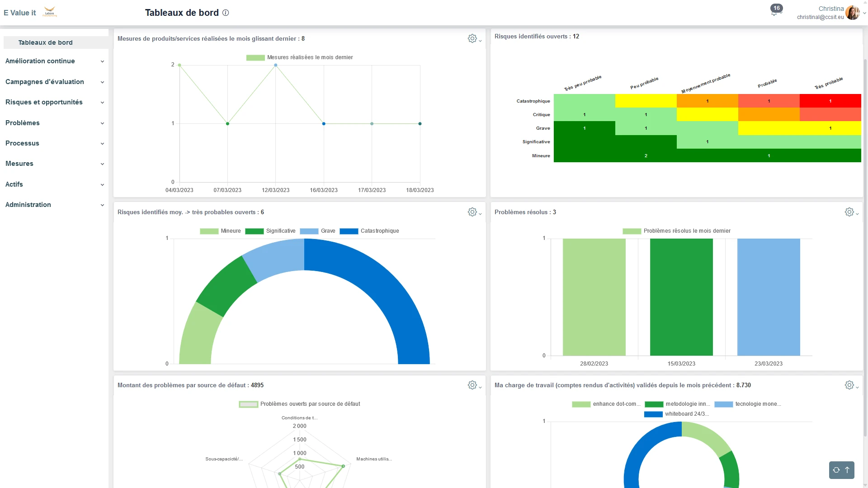Screen dimensions: 868x488
Task: Click the scroll-to-top arrow icon
Action: click(x=847, y=470)
